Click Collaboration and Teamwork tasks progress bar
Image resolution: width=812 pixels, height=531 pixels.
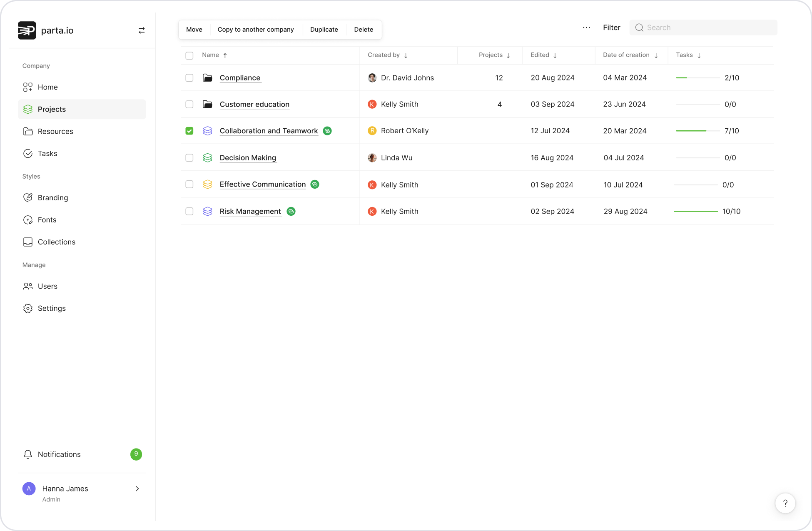697,131
